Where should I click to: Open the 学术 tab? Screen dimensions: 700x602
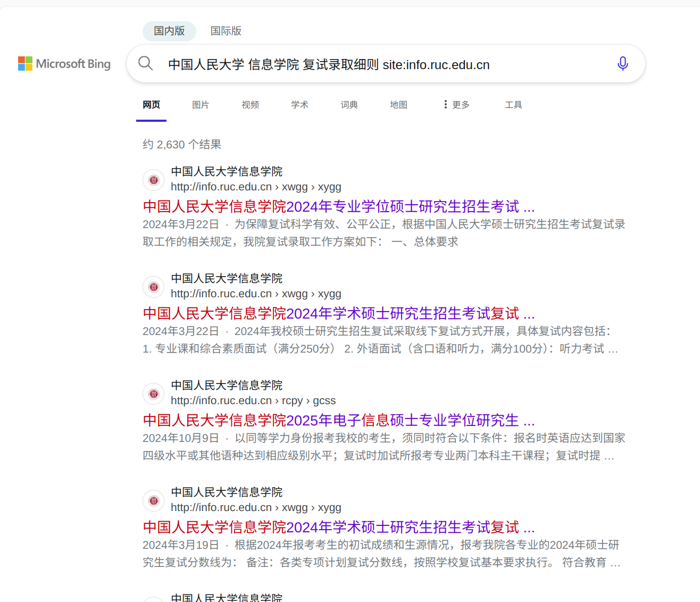299,105
